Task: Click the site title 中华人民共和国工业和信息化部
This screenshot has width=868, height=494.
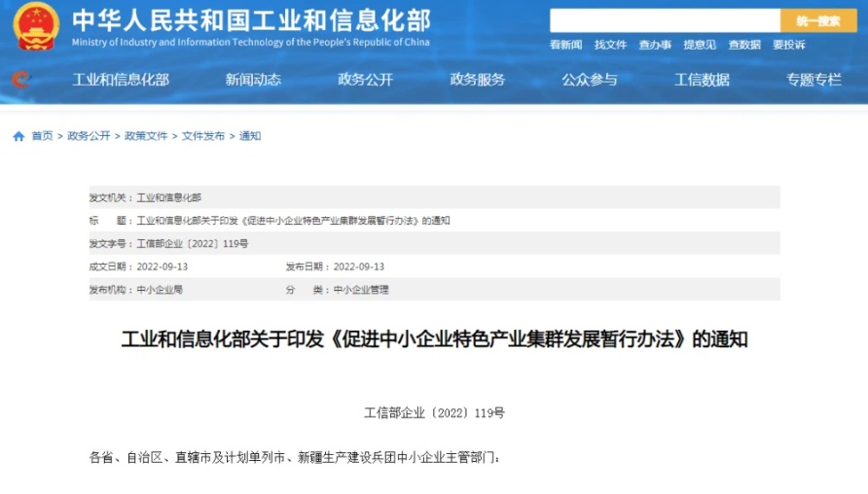Action: coord(251,21)
